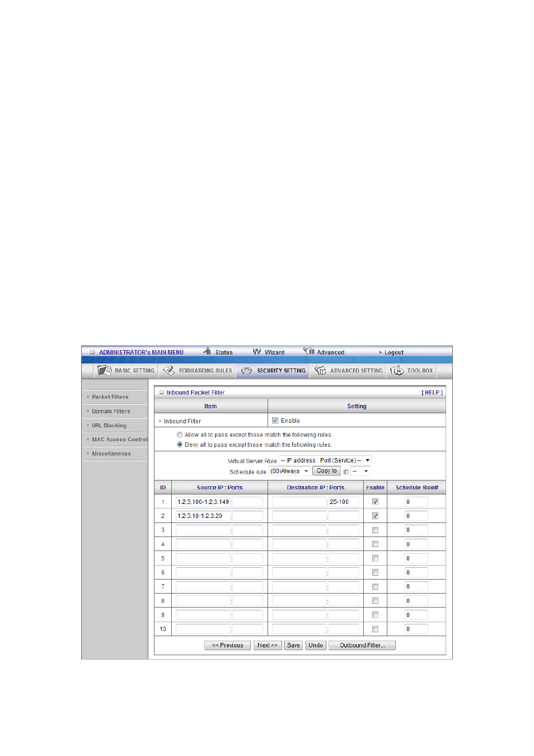Click source IP field with 1.2.3.100-1.2.3.149
This screenshot has width=534, height=756.
pos(203,502)
